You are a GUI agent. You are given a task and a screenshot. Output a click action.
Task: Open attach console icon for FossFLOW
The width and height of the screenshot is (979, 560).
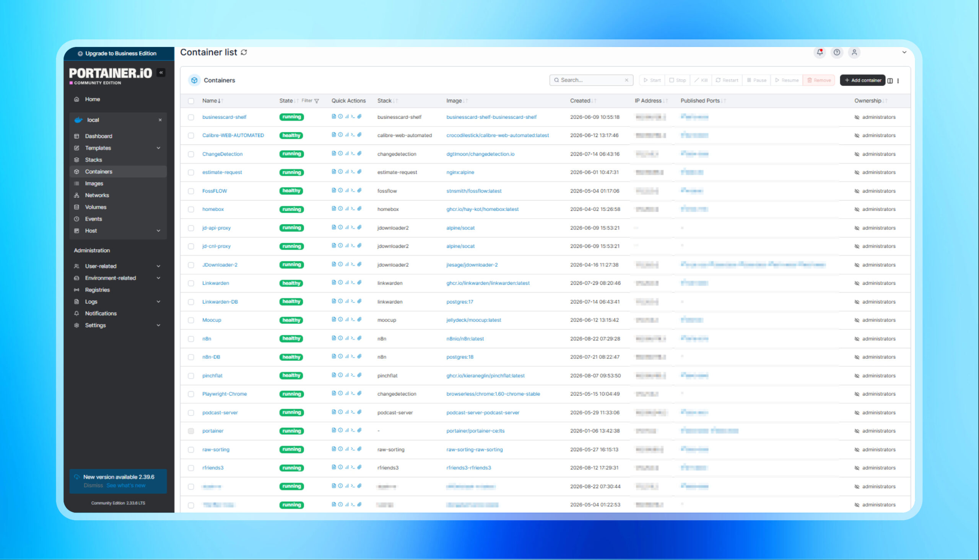pyautogui.click(x=359, y=190)
